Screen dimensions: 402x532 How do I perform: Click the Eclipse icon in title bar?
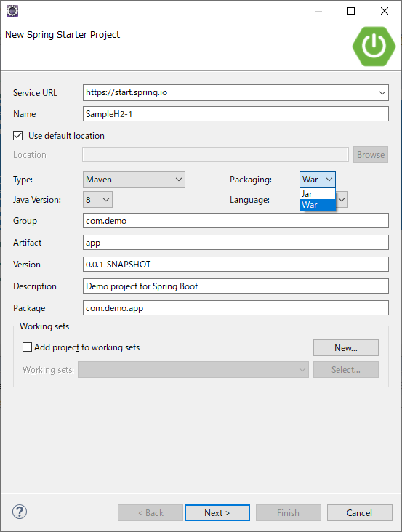click(12, 11)
